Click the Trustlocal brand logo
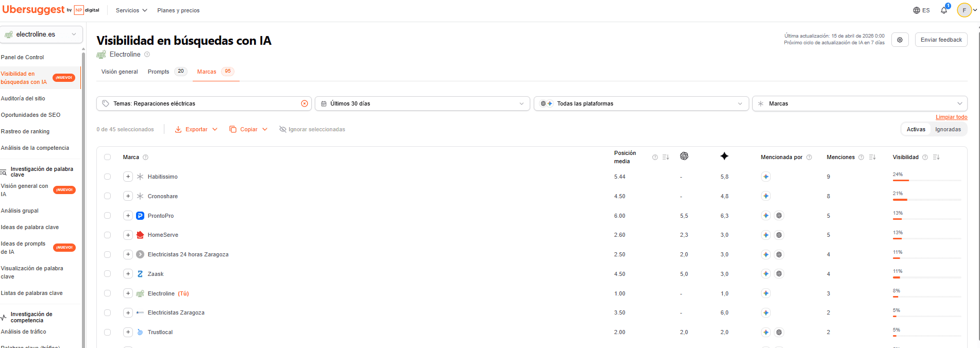 coord(140,332)
